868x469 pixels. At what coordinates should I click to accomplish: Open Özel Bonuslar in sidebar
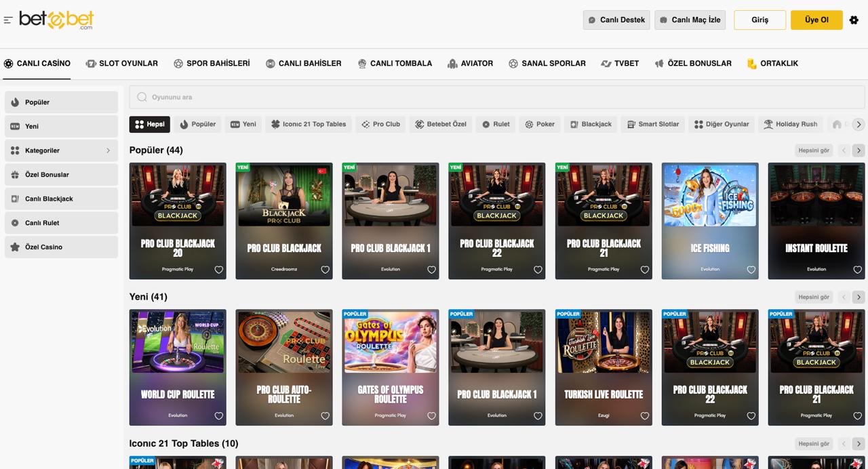(61, 175)
